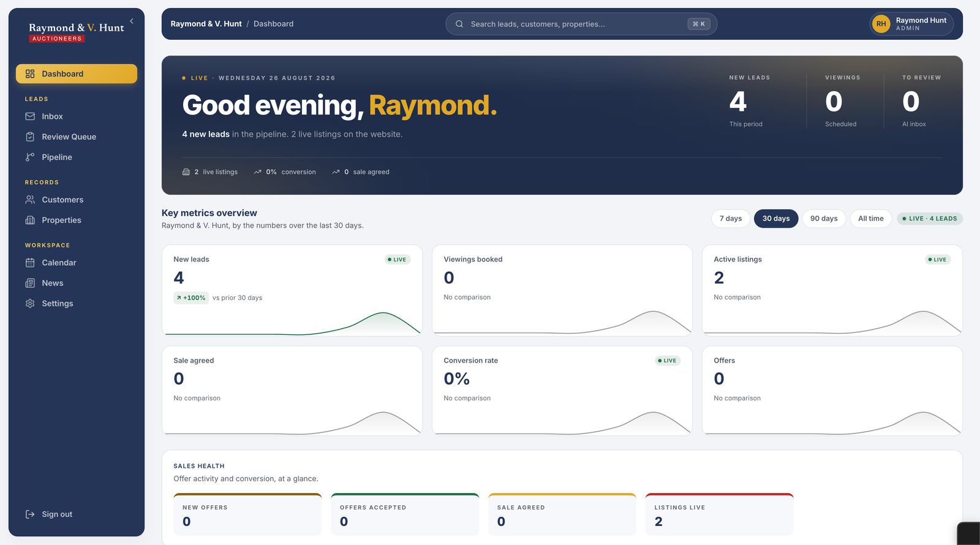Click LIVE badge on Conversion rate card
This screenshot has height=545, width=980.
pyautogui.click(x=667, y=361)
